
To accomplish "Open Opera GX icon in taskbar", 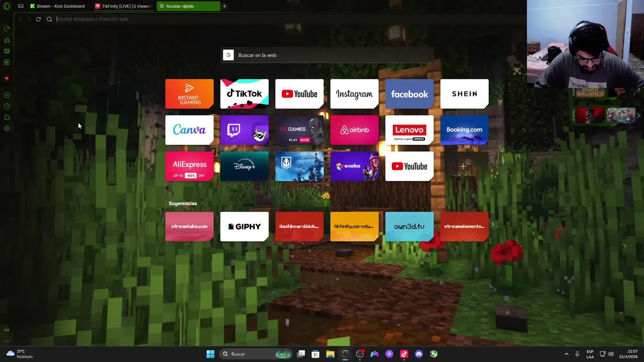I will (345, 354).
